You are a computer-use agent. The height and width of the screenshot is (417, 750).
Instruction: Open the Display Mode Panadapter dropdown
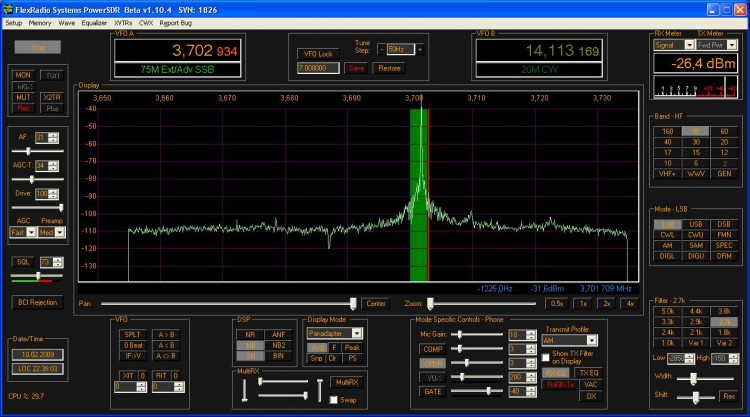[x=335, y=333]
